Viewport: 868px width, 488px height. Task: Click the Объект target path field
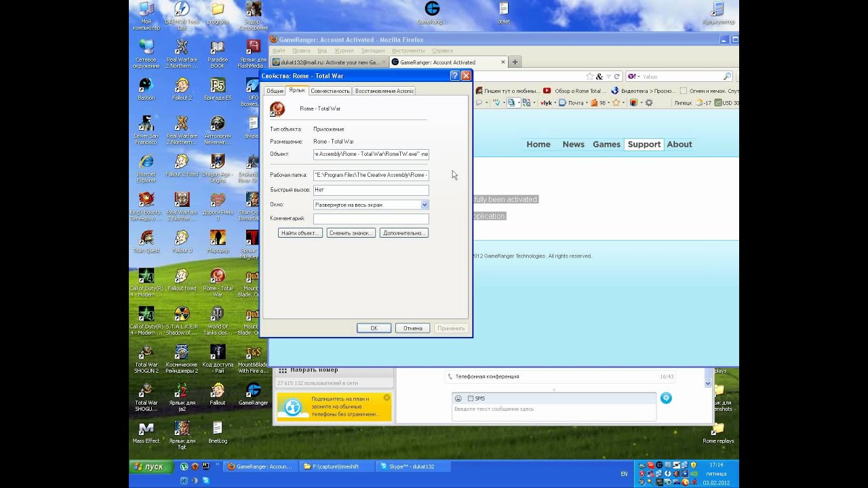click(x=371, y=154)
